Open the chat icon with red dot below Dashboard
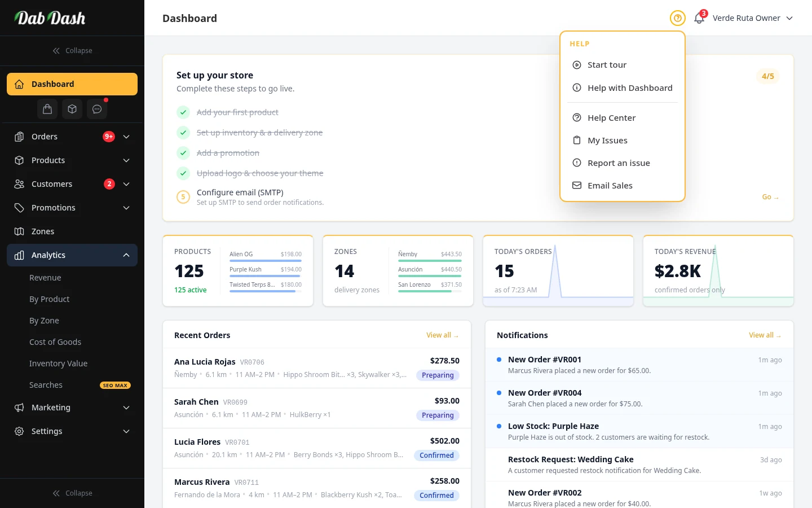 point(96,109)
